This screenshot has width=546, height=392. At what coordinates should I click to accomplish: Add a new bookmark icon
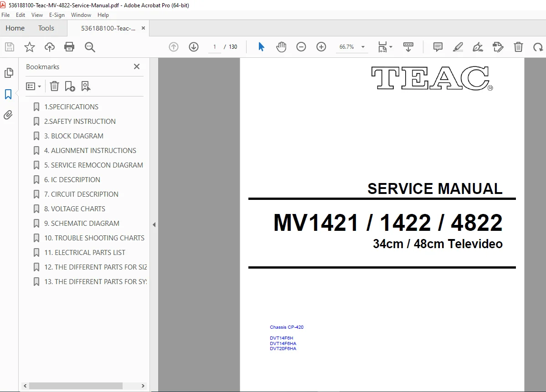70,86
